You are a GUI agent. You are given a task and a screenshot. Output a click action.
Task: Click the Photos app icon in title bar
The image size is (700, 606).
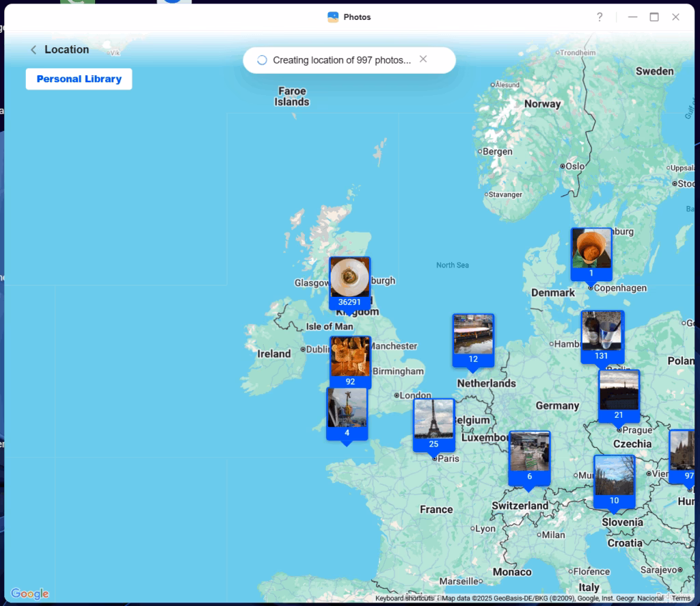click(333, 17)
